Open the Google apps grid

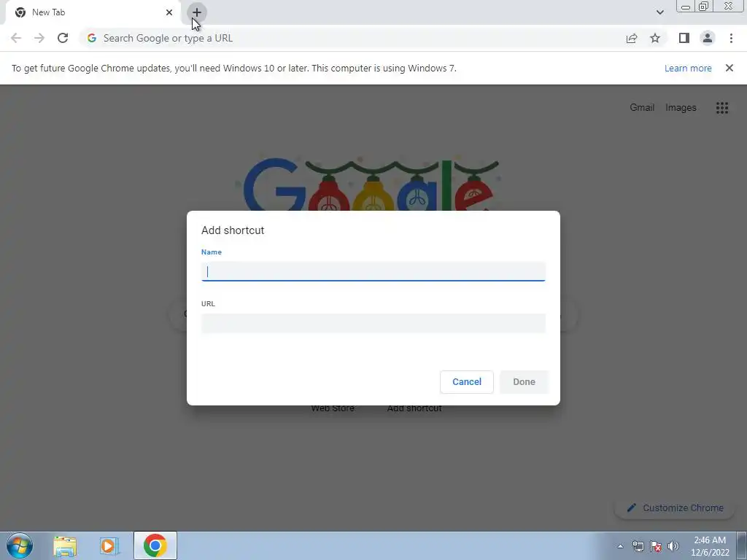coord(721,108)
